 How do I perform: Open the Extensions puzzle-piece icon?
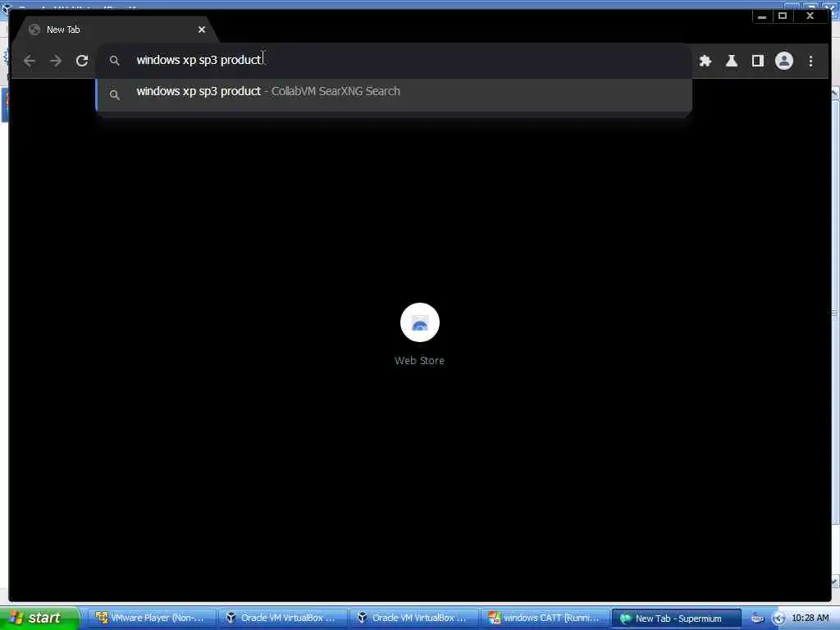point(705,61)
